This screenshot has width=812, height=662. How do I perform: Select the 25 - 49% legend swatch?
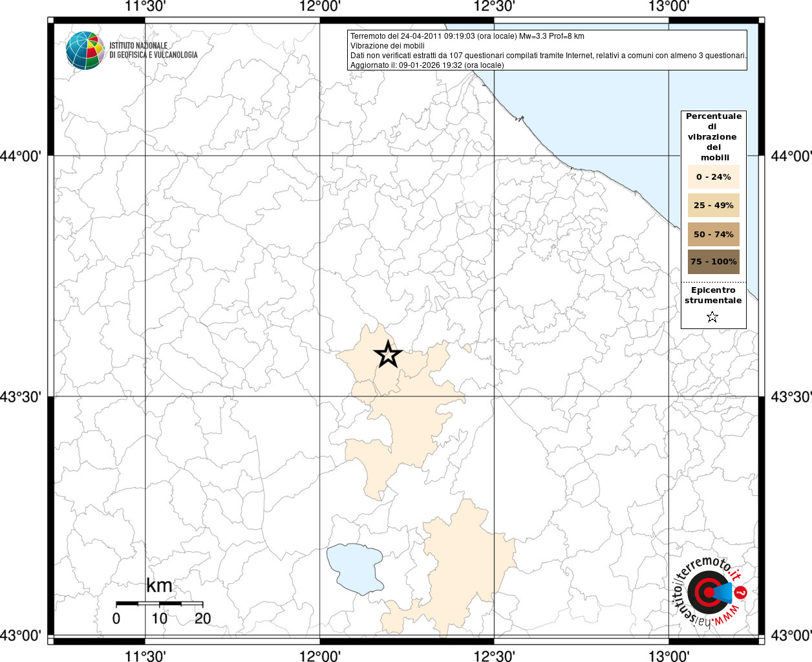coord(714,205)
